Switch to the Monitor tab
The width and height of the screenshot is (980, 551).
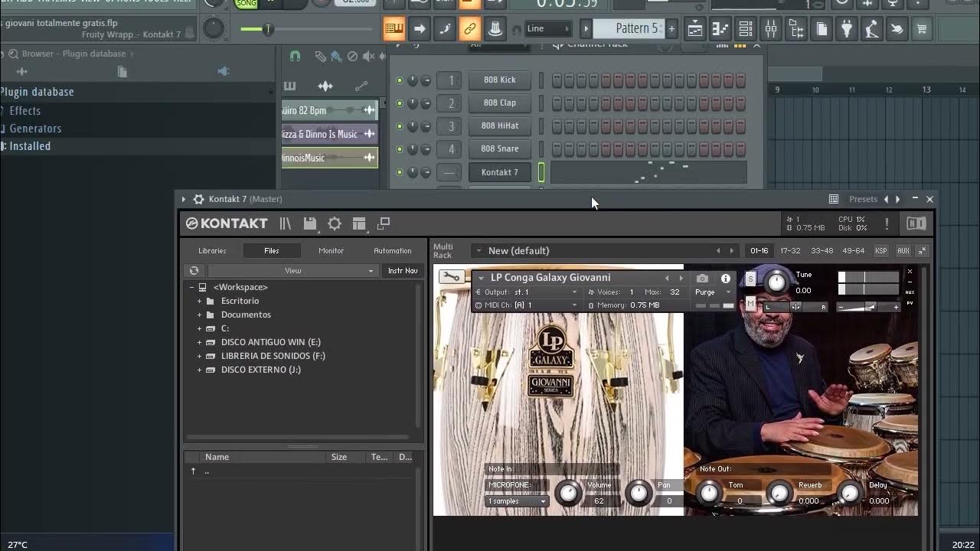click(331, 250)
